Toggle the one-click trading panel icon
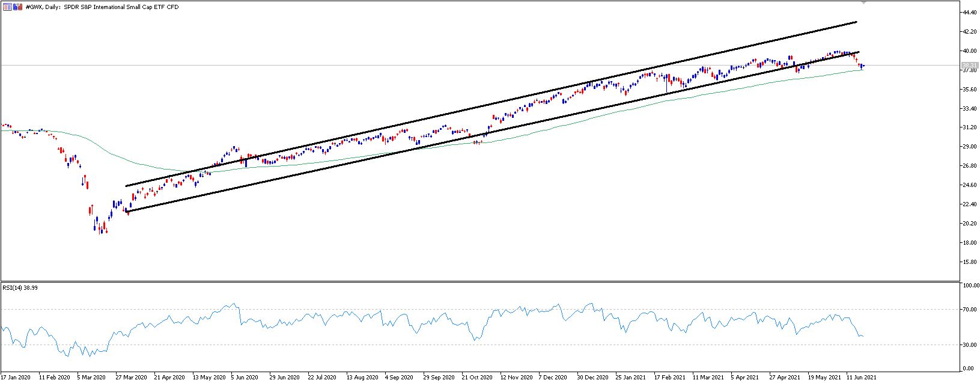Viewport: 980px width, 383px height. [x=17, y=7]
